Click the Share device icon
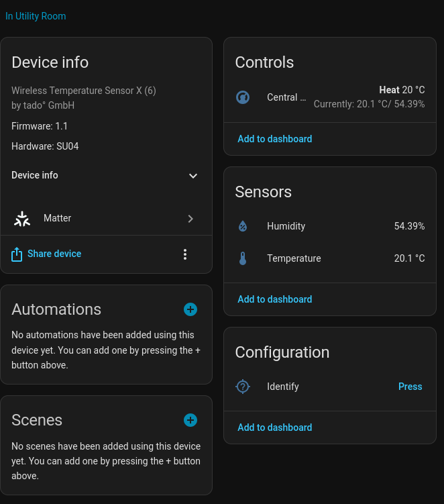The height and width of the screenshot is (504, 444). 17,254
